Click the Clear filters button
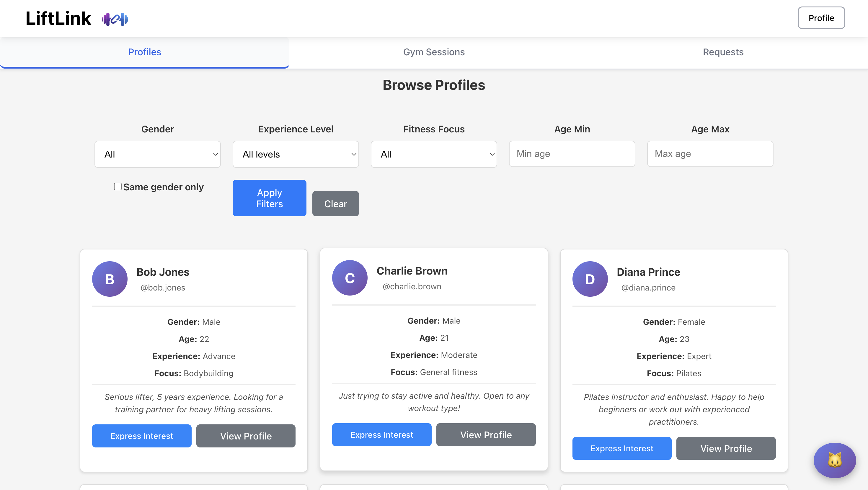The image size is (868, 490). [x=335, y=204]
